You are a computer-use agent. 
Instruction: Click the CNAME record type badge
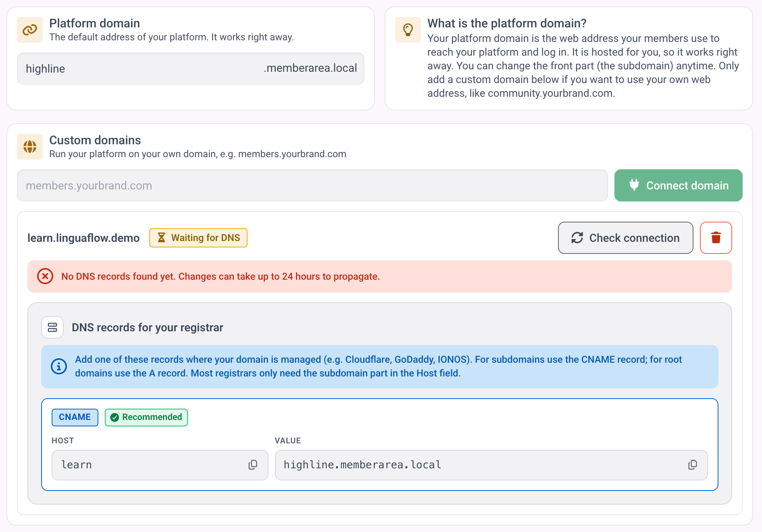click(75, 417)
